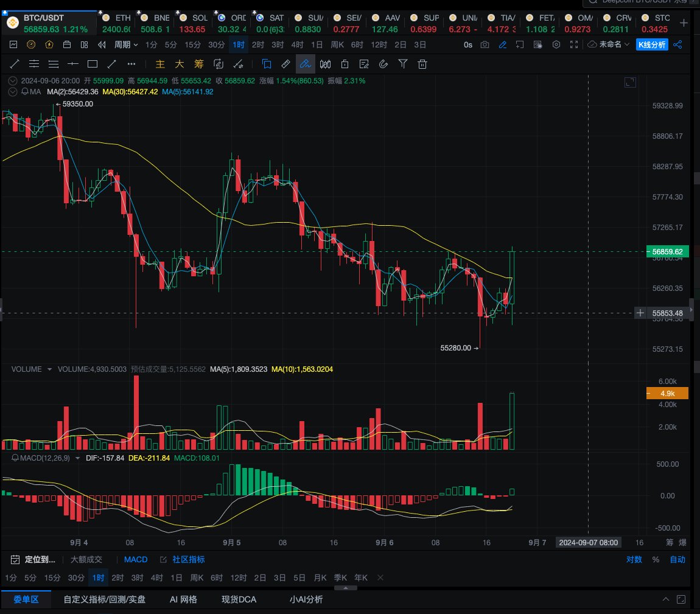Open chart settings via the gear icon
This screenshot has height=614, width=700.
pos(556,44)
